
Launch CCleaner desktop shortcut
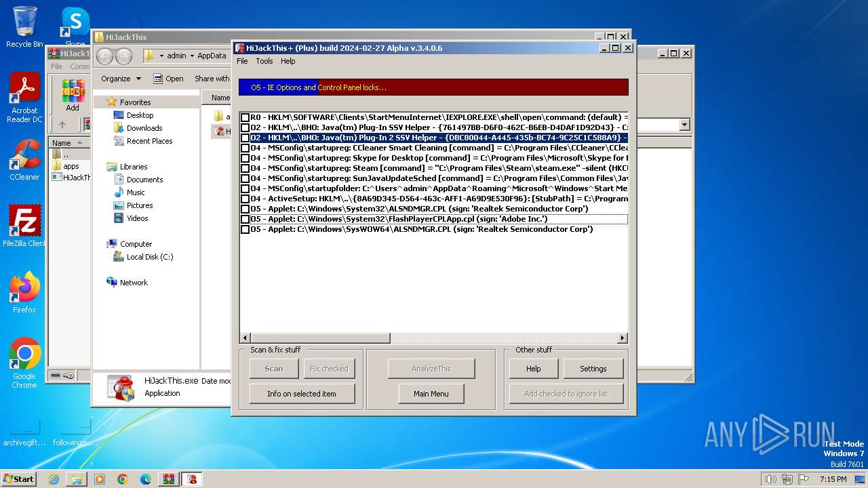24,160
